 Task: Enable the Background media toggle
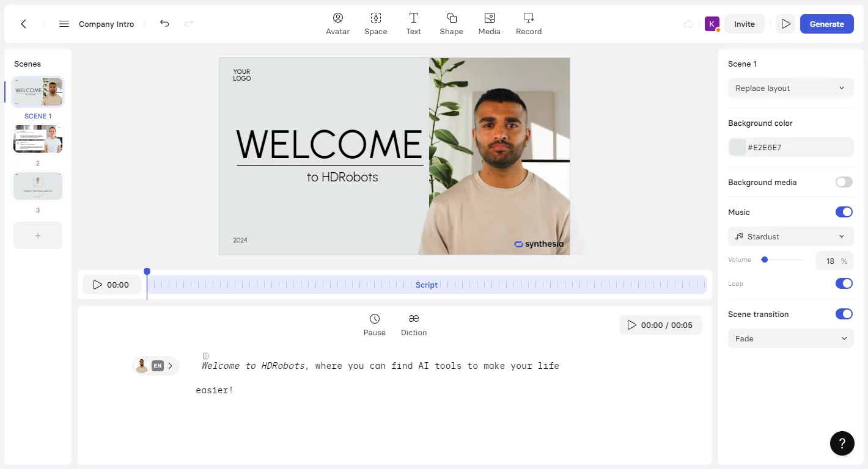click(844, 182)
